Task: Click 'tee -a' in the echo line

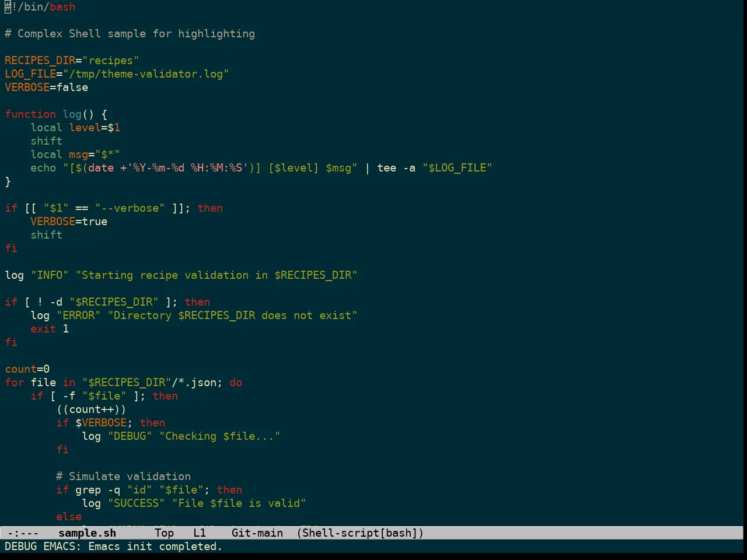Action: coord(396,168)
